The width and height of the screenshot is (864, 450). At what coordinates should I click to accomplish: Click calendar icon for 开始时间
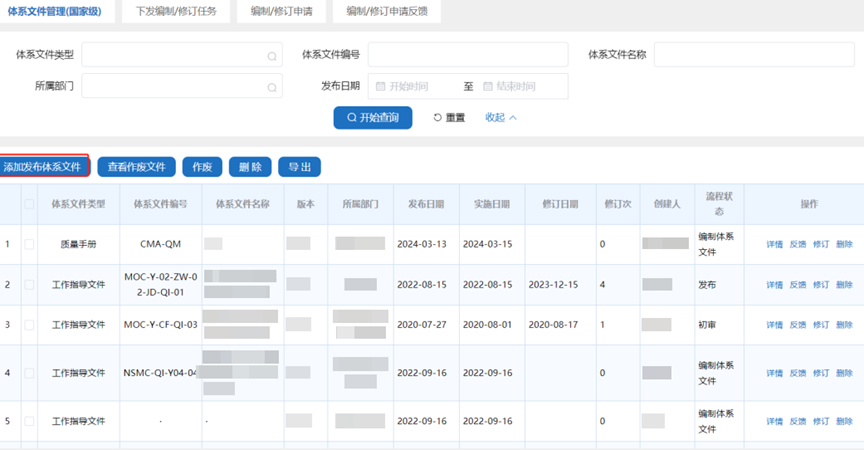coord(380,87)
